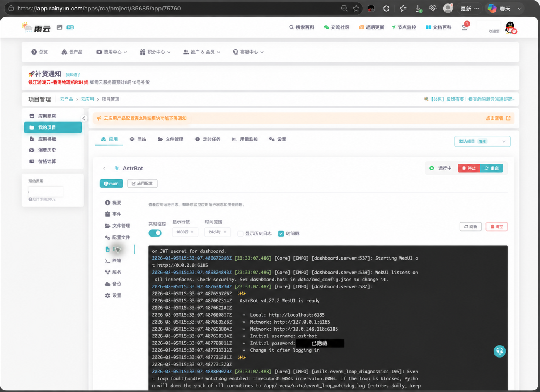This screenshot has width=540, height=392.
Task: Bookmark this page with the star icon
Action: coord(356,9)
